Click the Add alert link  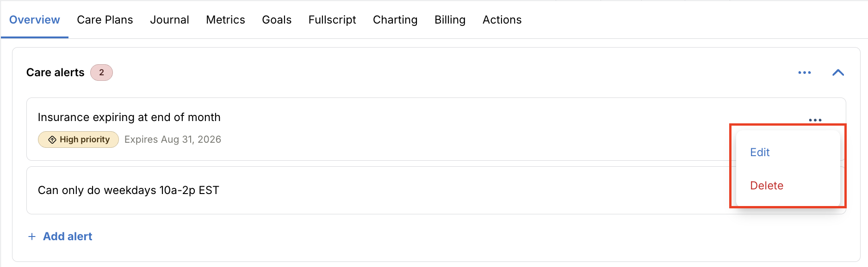(x=68, y=237)
